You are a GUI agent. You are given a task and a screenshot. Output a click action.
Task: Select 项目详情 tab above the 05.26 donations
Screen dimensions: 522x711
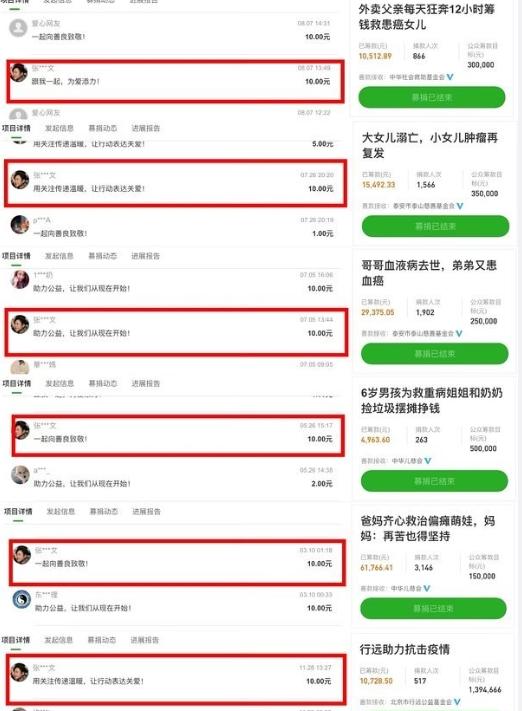pos(17,384)
